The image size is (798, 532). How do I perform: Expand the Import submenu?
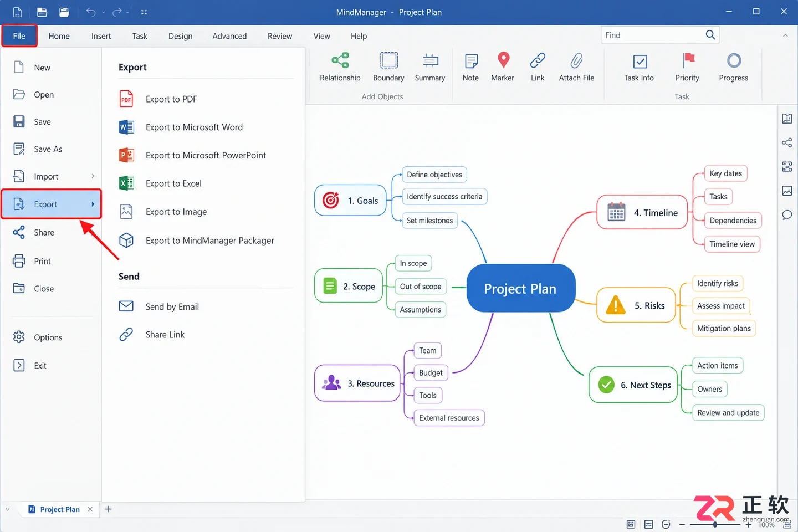(x=93, y=176)
